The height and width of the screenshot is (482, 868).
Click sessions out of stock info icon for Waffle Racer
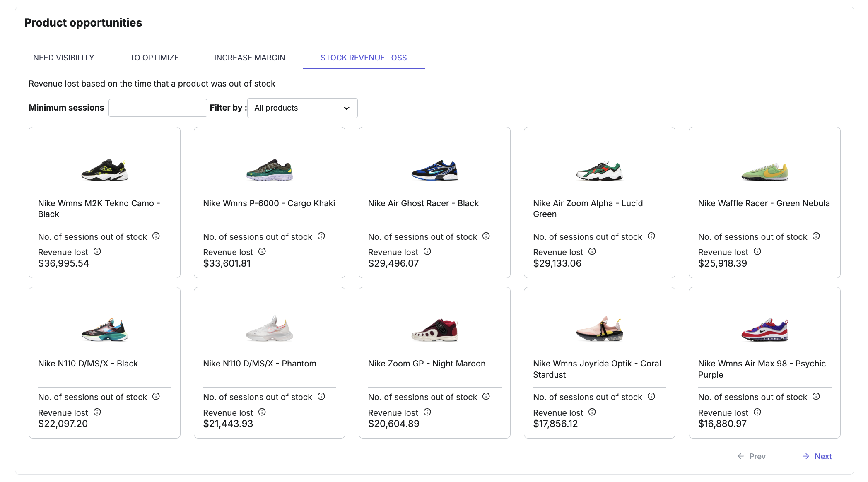816,236
